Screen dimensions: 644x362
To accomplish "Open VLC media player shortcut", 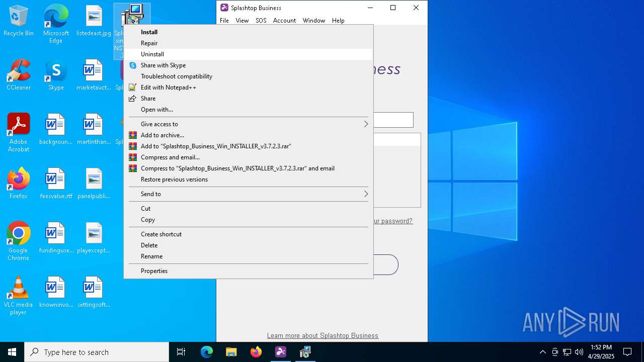I will tap(19, 296).
